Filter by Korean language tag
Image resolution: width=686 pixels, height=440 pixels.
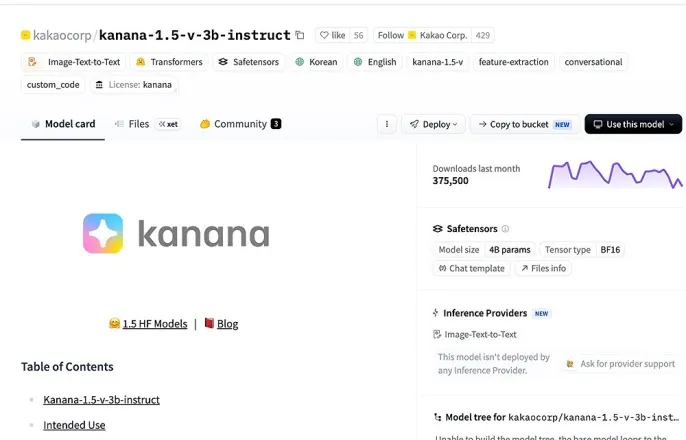pyautogui.click(x=316, y=62)
